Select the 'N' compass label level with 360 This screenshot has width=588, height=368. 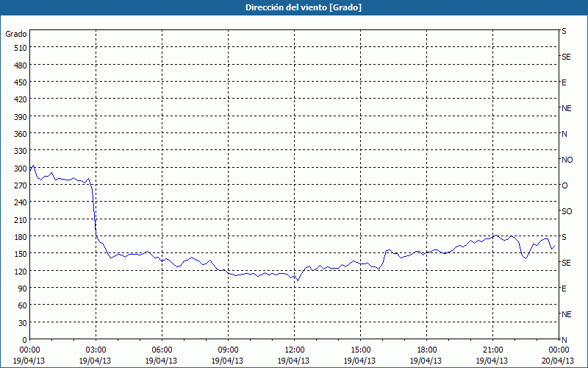[564, 134]
